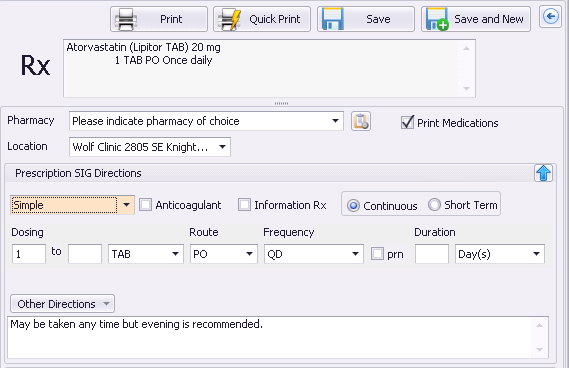Viewport: 569px width, 368px height.
Task: Click Save and New button
Action: click(x=476, y=19)
